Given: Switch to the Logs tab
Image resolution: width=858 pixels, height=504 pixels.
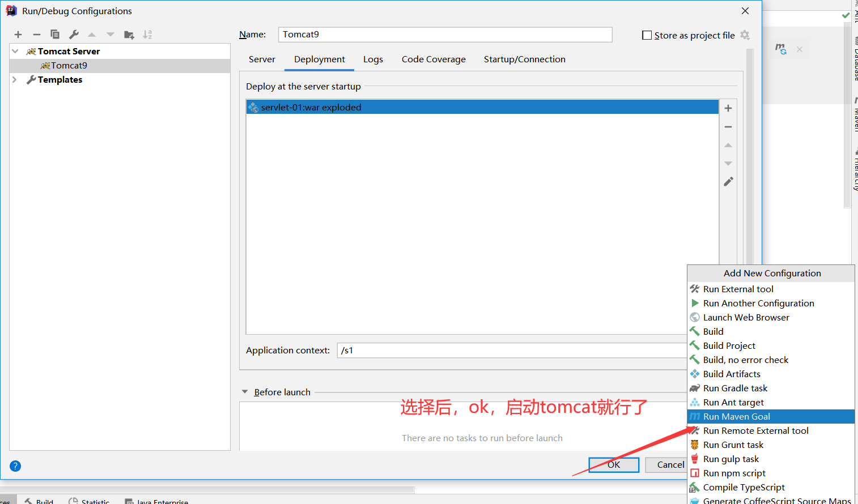Looking at the screenshot, I should pyautogui.click(x=373, y=59).
